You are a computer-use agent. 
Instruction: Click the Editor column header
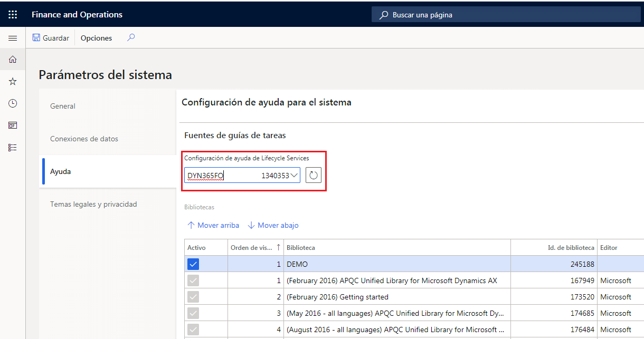(x=621, y=247)
